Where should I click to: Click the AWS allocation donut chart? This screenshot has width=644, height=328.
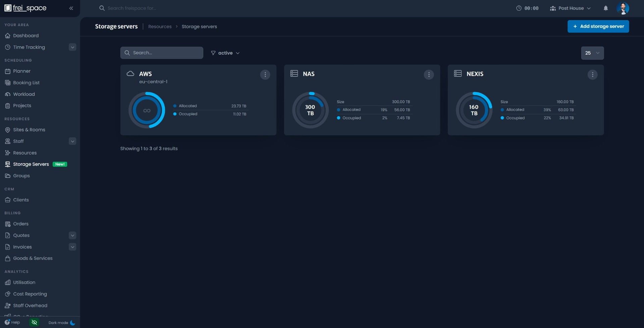click(147, 110)
